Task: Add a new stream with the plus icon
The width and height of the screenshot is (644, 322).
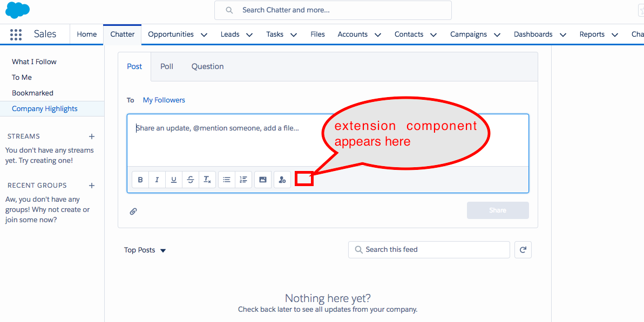Action: point(92,136)
